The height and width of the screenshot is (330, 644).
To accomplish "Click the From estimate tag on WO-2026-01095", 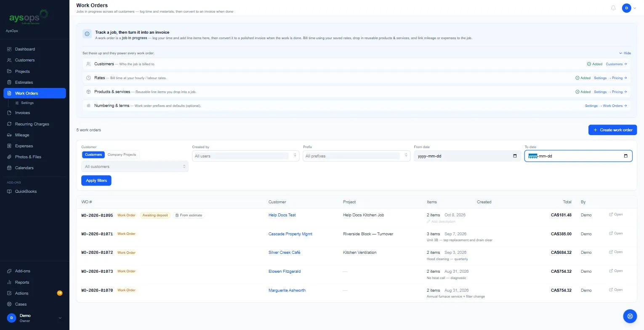I will tap(189, 215).
